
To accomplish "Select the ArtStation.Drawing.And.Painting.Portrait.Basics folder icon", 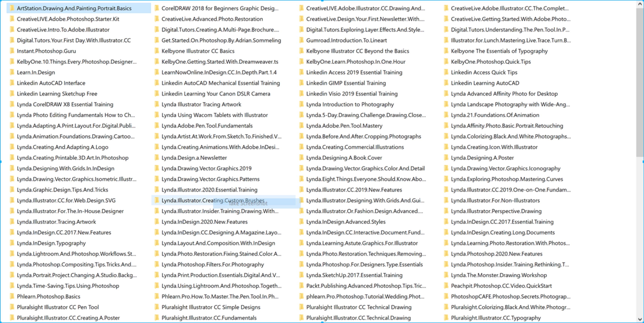I will [12, 8].
